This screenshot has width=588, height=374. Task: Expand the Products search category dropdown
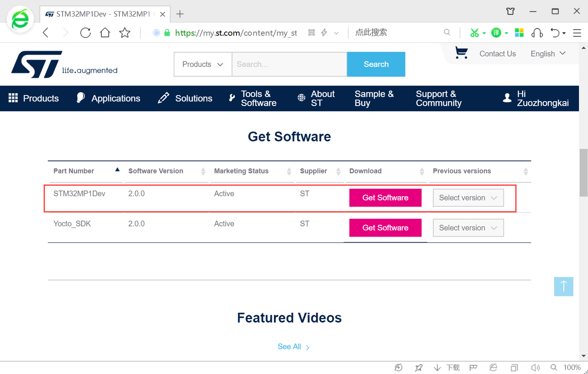tap(203, 64)
